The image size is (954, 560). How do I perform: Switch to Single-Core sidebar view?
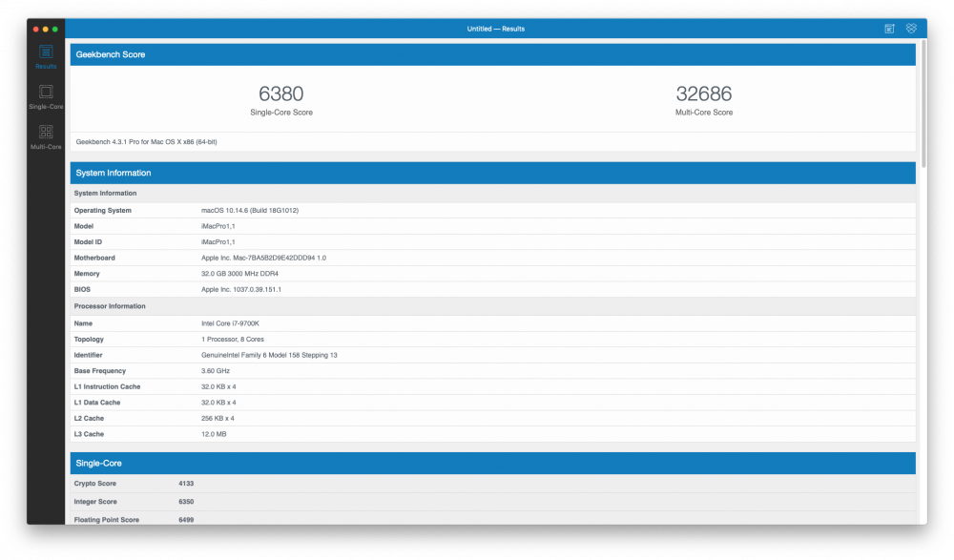(x=46, y=97)
